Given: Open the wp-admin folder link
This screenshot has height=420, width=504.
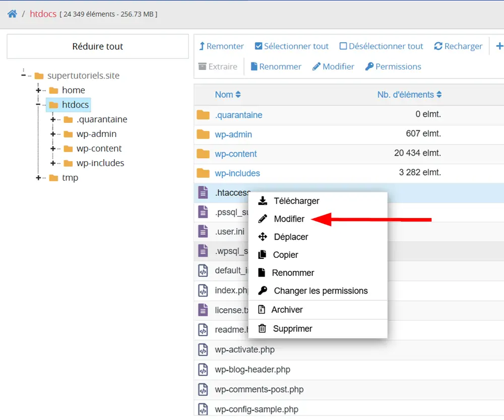Looking at the screenshot, I should point(233,134).
